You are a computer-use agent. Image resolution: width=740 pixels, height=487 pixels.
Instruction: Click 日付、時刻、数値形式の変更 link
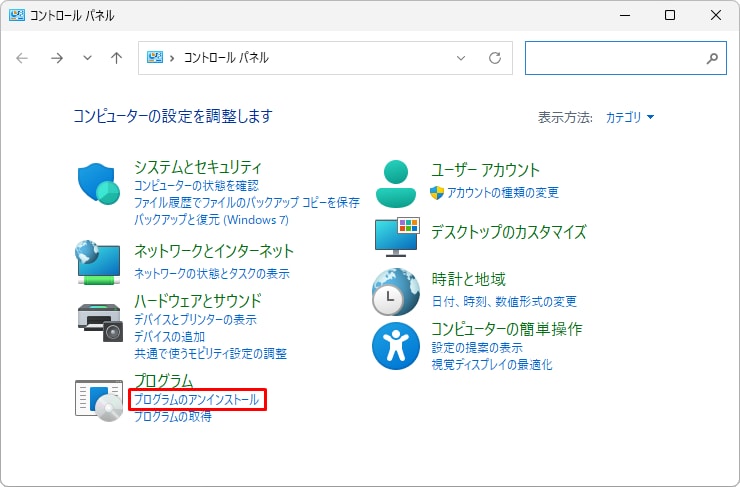coord(504,302)
